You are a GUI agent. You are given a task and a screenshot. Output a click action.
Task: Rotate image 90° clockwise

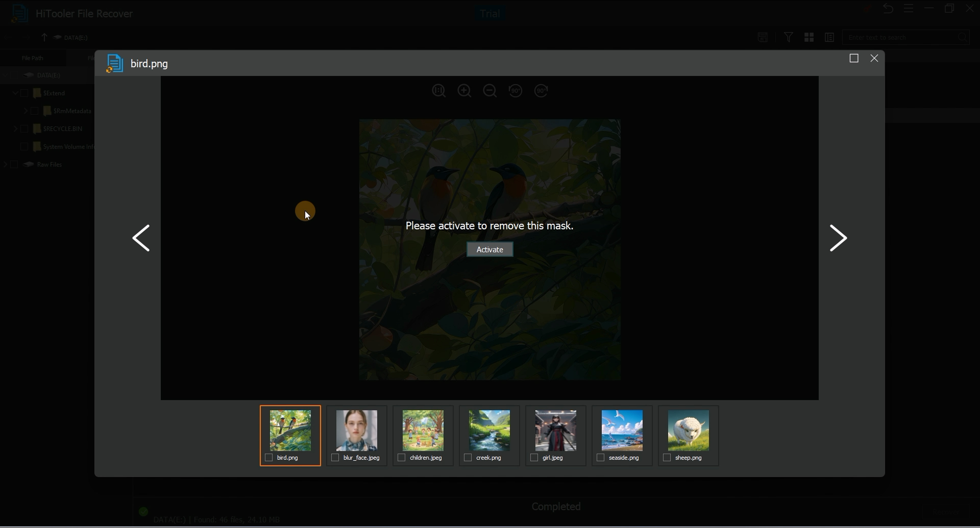(x=541, y=91)
